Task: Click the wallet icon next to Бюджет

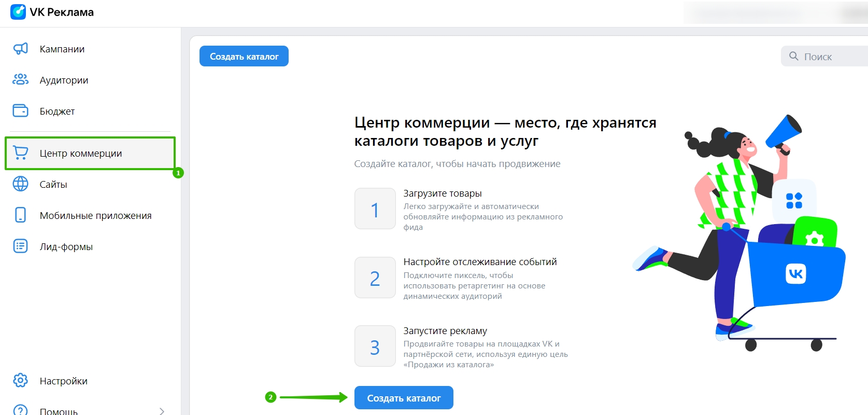Action: 20,110
